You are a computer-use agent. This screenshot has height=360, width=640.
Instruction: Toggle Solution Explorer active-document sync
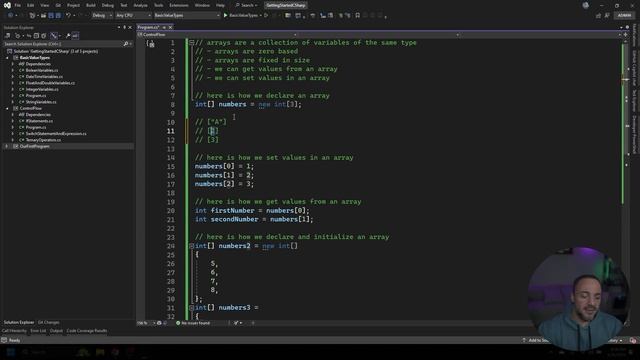pyautogui.click(x=29, y=36)
